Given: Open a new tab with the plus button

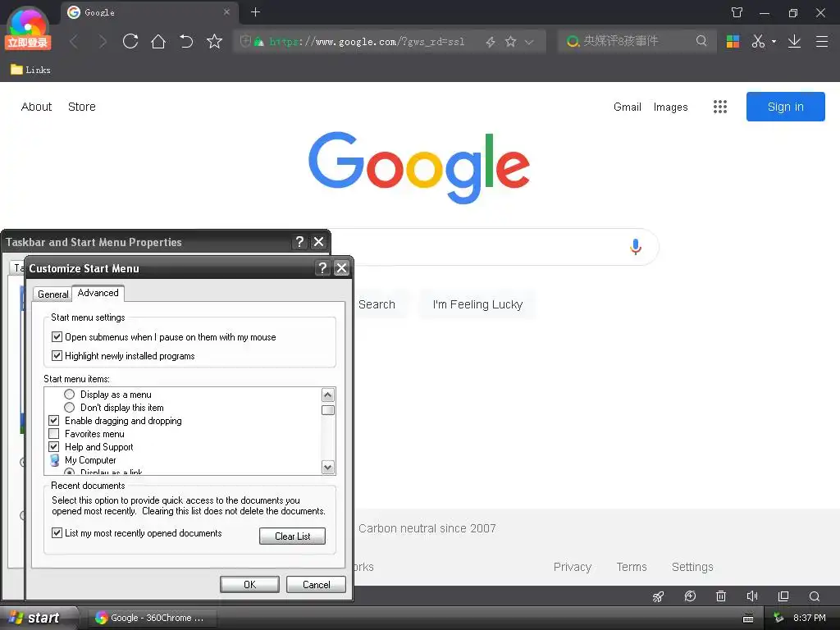Looking at the screenshot, I should [x=256, y=11].
